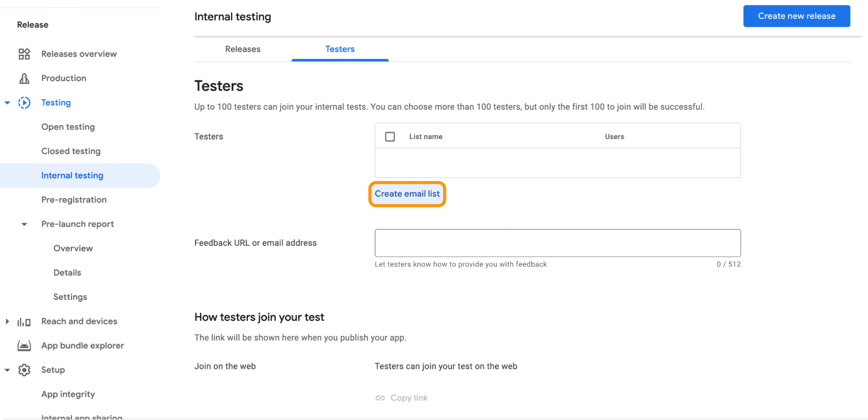Click the Copy link chain icon
This screenshot has height=420, width=868.
coord(380,398)
